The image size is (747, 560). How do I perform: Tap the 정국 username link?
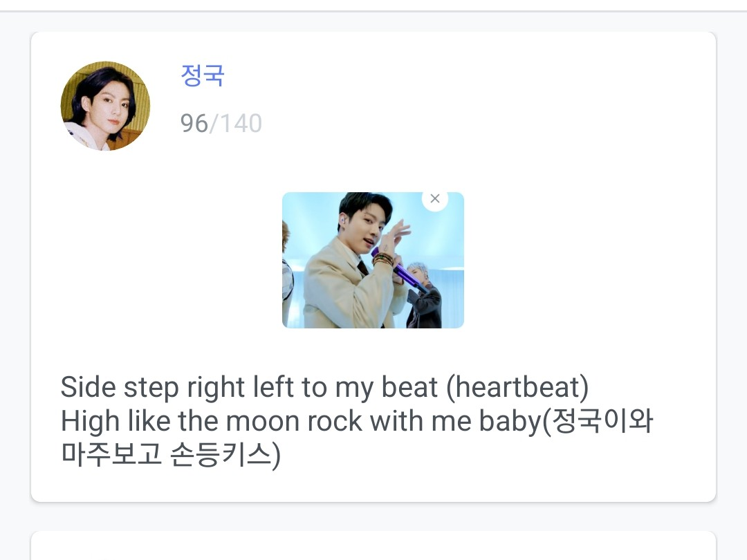pyautogui.click(x=202, y=75)
